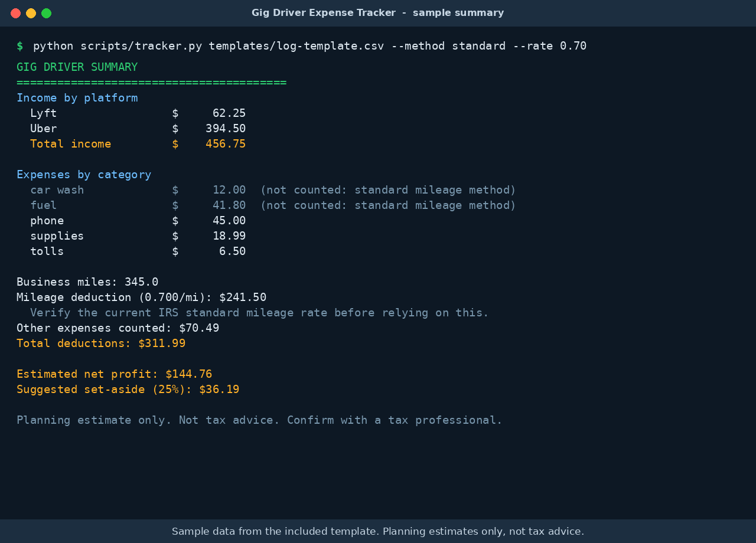Click the Uber income amount 394.50
The width and height of the screenshot is (756, 543).
pyautogui.click(x=226, y=129)
